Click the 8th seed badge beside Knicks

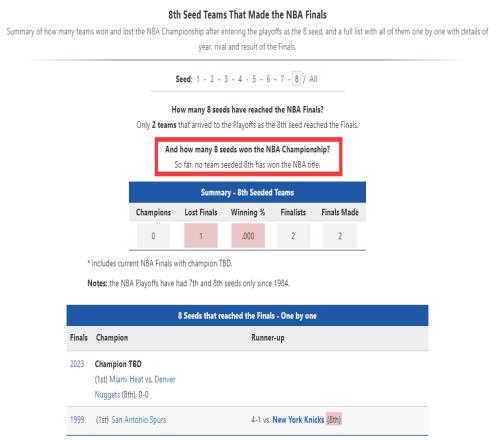(334, 419)
